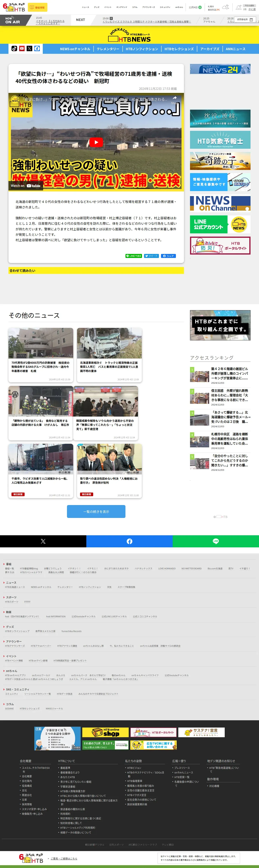The image size is (259, 868).
Task: Open ニュース in the top navigation
Action: pos(86,7)
